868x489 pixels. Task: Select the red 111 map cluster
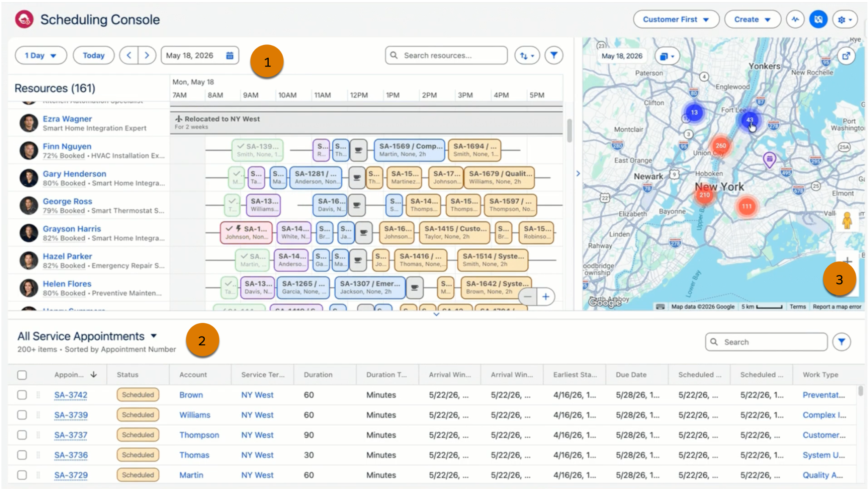click(746, 206)
